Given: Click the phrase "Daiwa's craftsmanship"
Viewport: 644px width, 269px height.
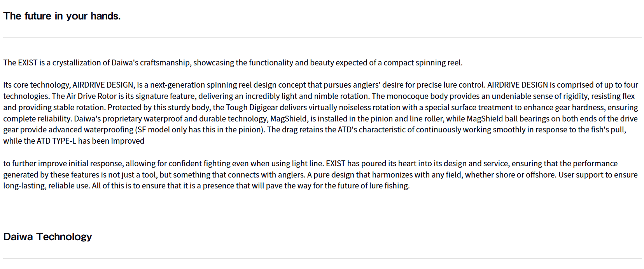Looking at the screenshot, I should (x=151, y=63).
